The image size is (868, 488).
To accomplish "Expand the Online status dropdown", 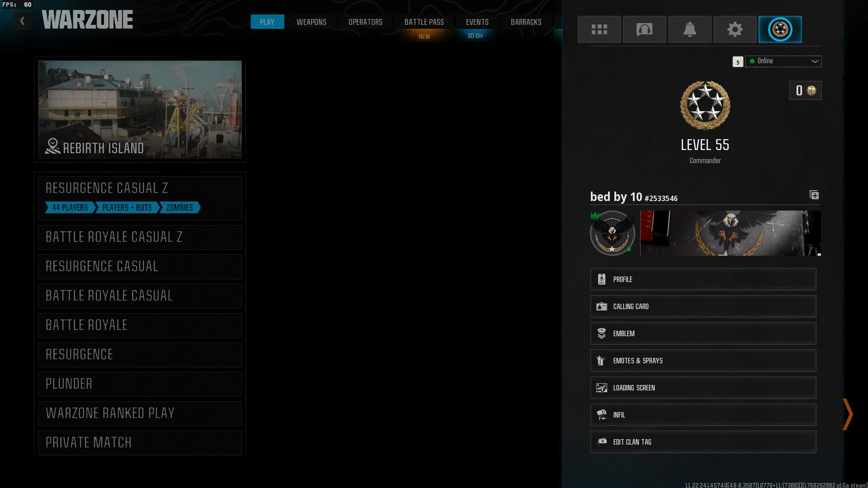I will [783, 61].
